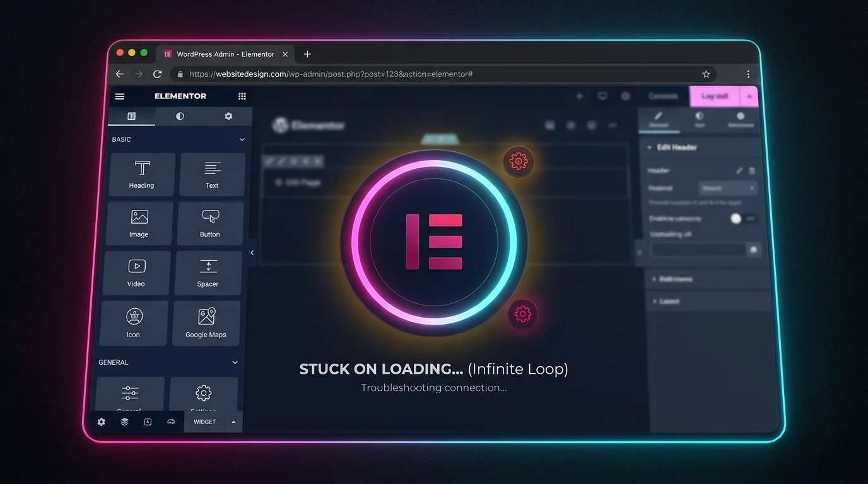The height and width of the screenshot is (484, 868).
Task: Close the WordPress Admin - Elementor tab
Action: tap(285, 54)
